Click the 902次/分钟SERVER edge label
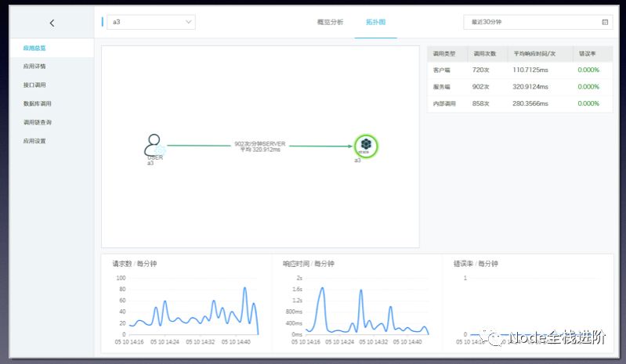626x364 pixels. click(260, 143)
